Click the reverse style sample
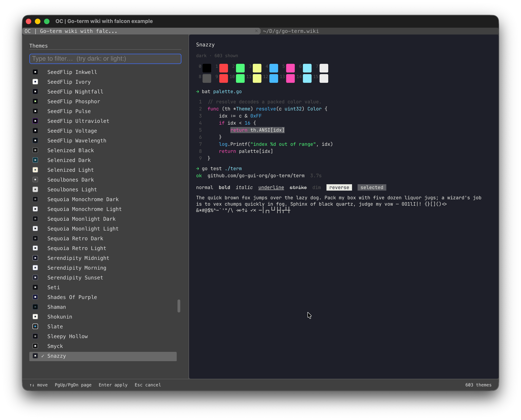 [x=339, y=187]
